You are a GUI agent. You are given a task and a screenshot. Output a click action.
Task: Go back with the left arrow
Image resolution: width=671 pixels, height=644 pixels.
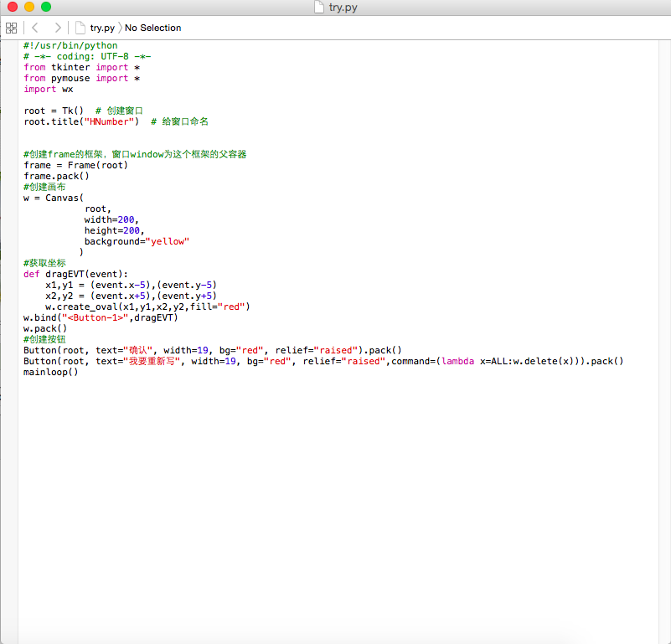[x=35, y=28]
